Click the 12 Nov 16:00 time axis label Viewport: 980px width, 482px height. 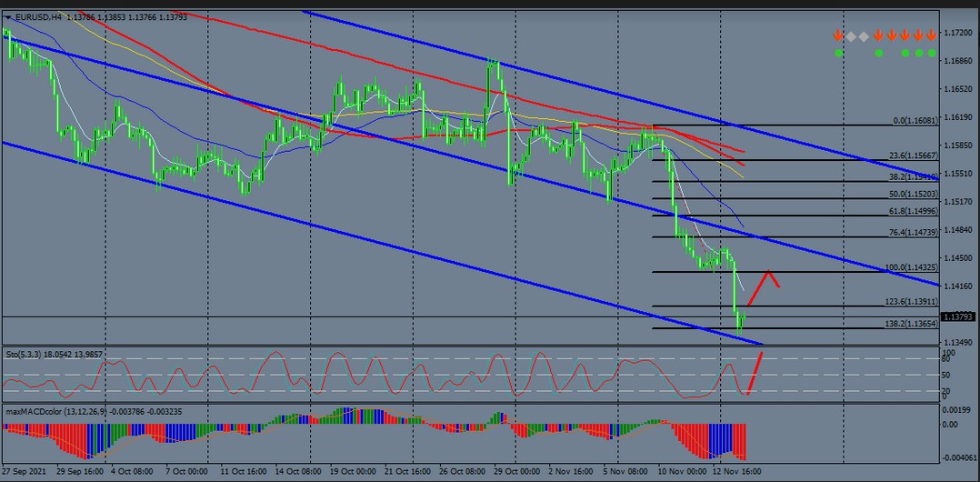click(735, 472)
